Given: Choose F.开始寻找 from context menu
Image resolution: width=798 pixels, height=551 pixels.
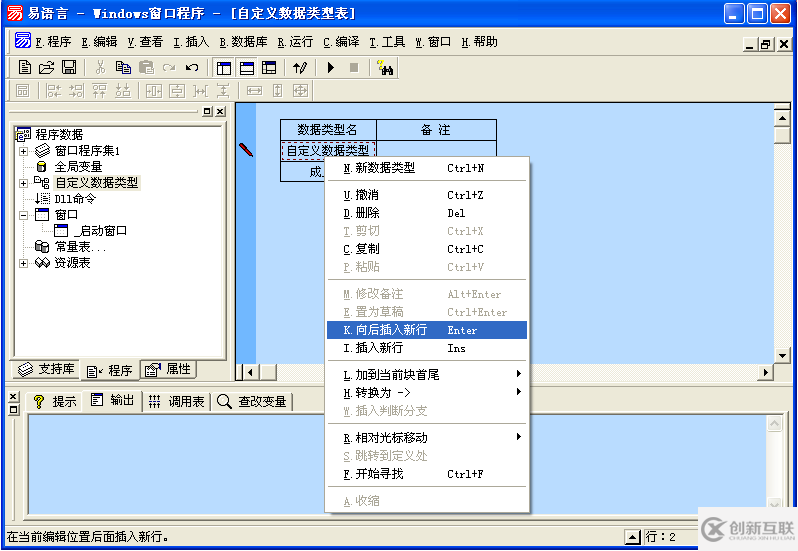Looking at the screenshot, I should [x=427, y=474].
